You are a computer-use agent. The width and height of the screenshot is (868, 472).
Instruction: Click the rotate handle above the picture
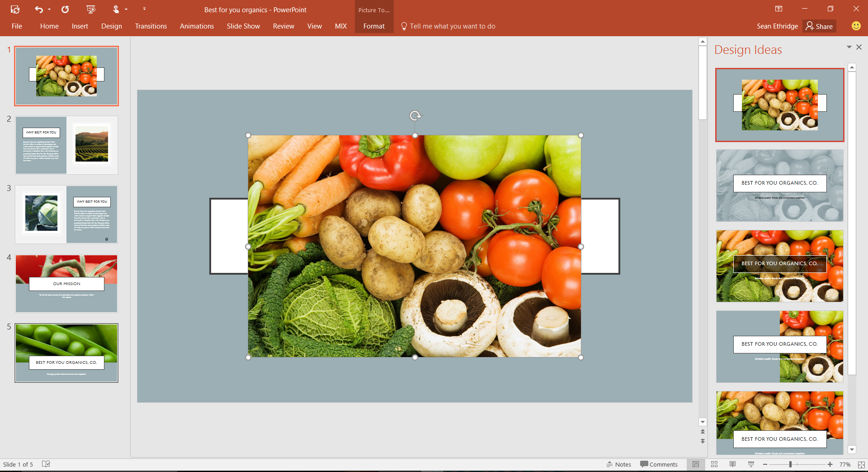[x=415, y=116]
